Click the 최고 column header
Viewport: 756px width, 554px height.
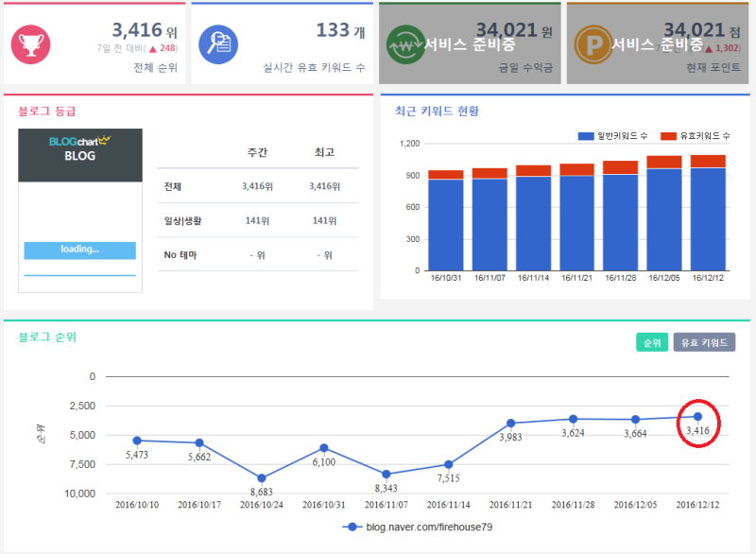click(x=324, y=152)
